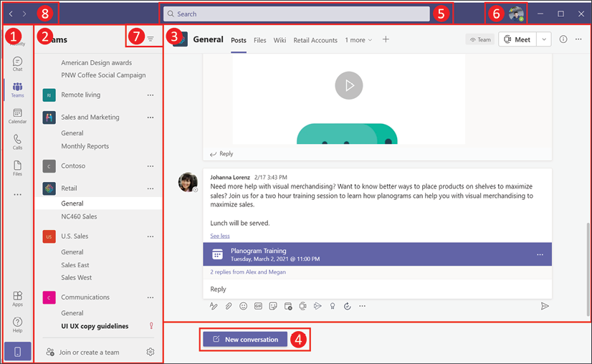Open Planogram Training card more options
The height and width of the screenshot is (364, 592).
coord(540,254)
